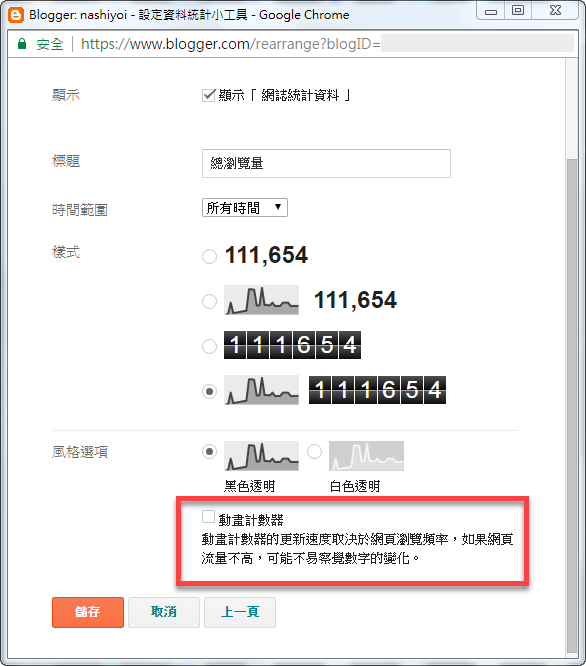Click the black flip-counter 111654 image without graph
Screen dimensions: 586x666
point(292,345)
